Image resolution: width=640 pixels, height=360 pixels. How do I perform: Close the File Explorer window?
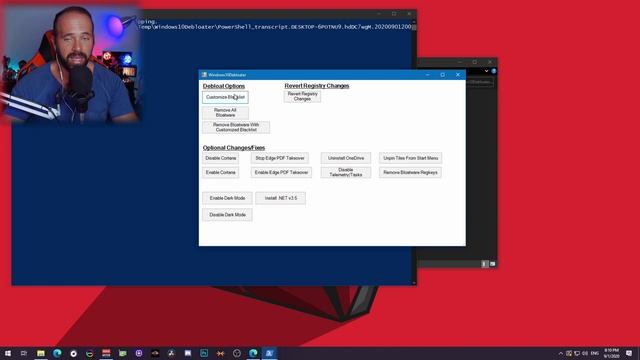point(490,62)
